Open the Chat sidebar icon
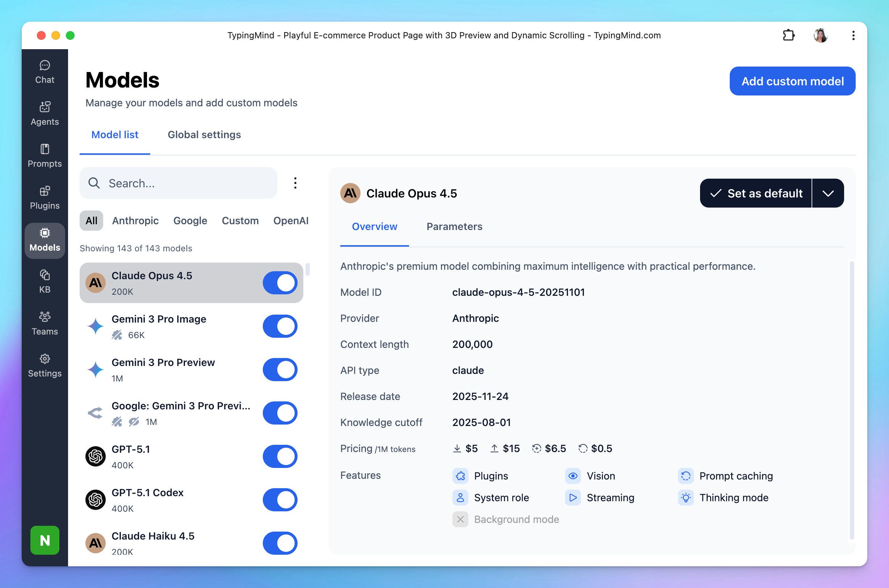Screen dimensions: 889x588 click(x=45, y=72)
